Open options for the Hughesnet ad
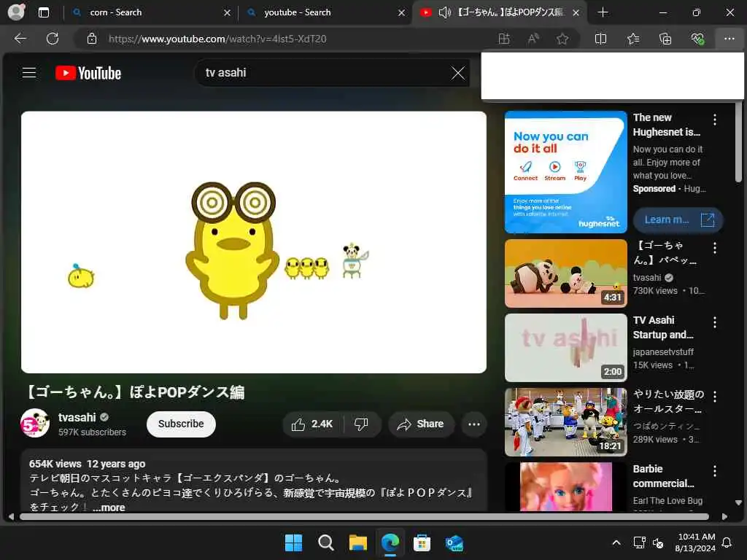This screenshot has height=560, width=747. coord(715,120)
